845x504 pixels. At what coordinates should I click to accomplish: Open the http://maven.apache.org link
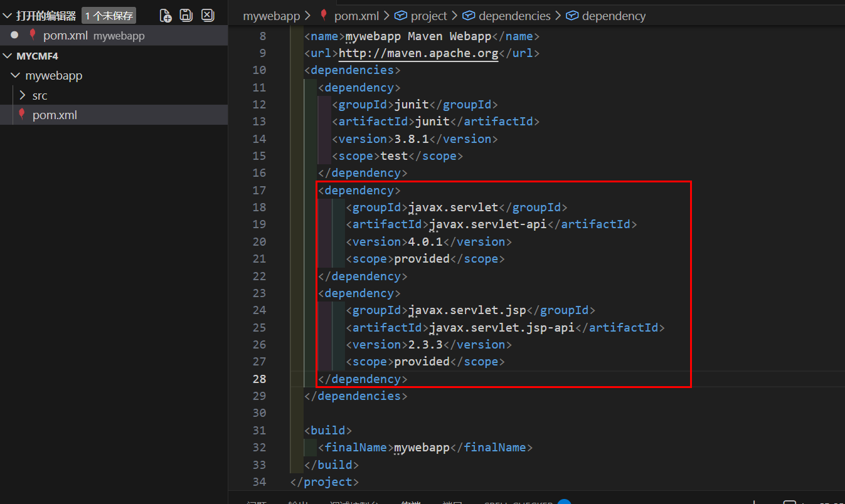click(x=418, y=53)
